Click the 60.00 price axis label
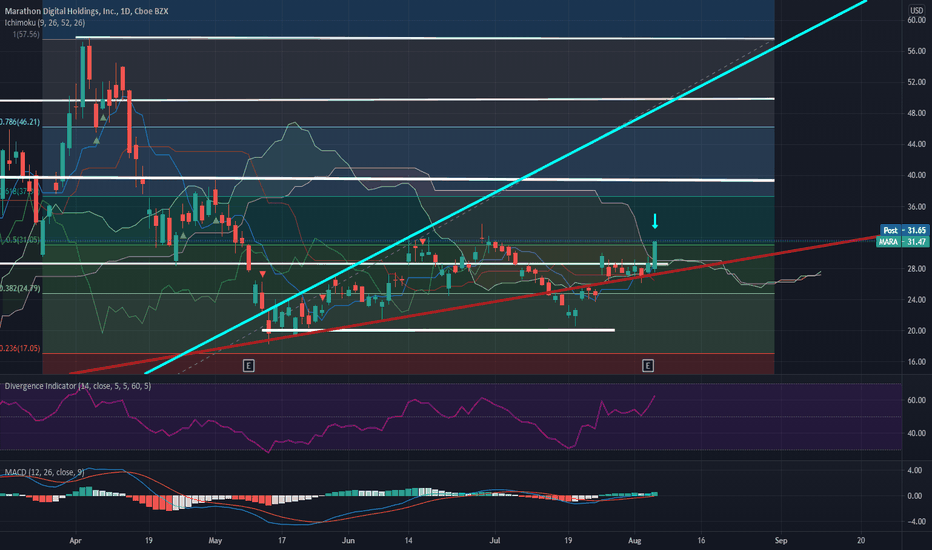Image resolution: width=932 pixels, height=550 pixels. [x=917, y=20]
